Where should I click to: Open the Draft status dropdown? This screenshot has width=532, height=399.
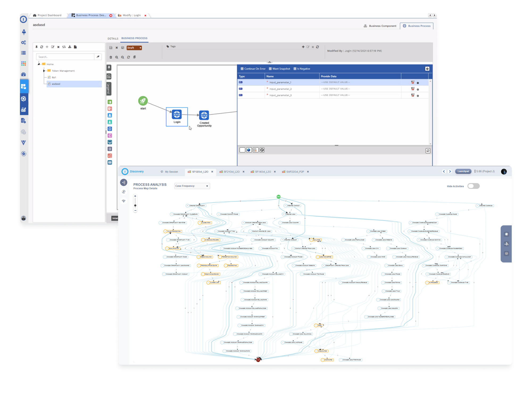click(134, 48)
